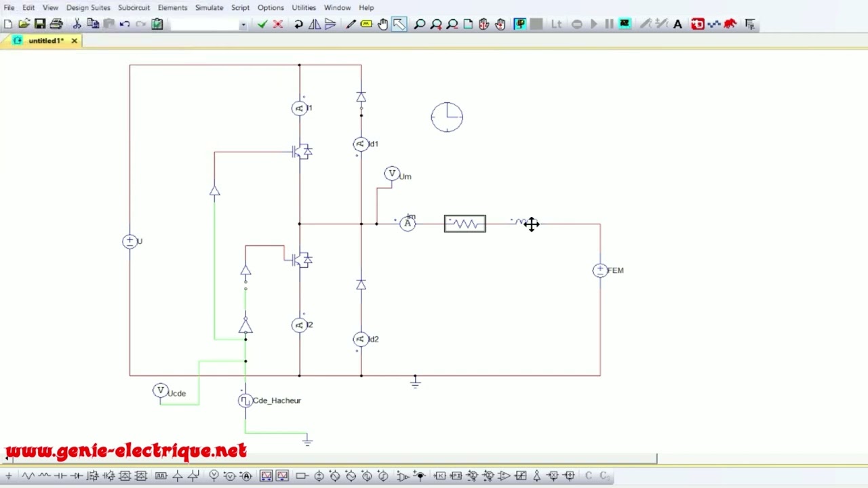This screenshot has width=868, height=488.
Task: Click the red elephant icon
Action: [730, 24]
